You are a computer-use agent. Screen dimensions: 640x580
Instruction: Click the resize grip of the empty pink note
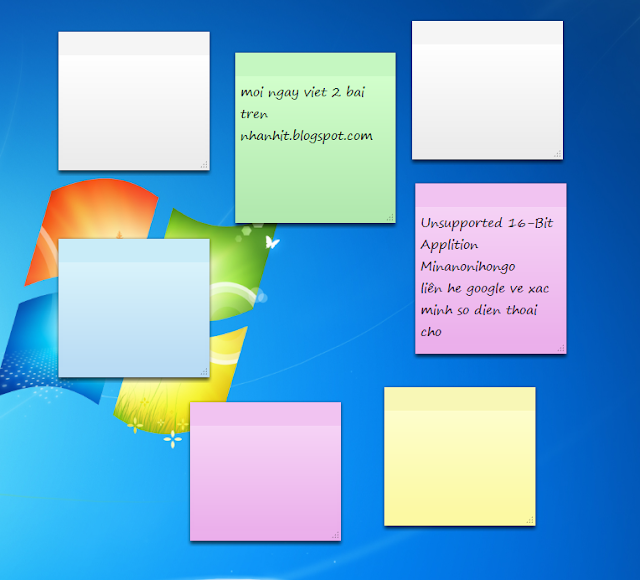click(x=336, y=536)
